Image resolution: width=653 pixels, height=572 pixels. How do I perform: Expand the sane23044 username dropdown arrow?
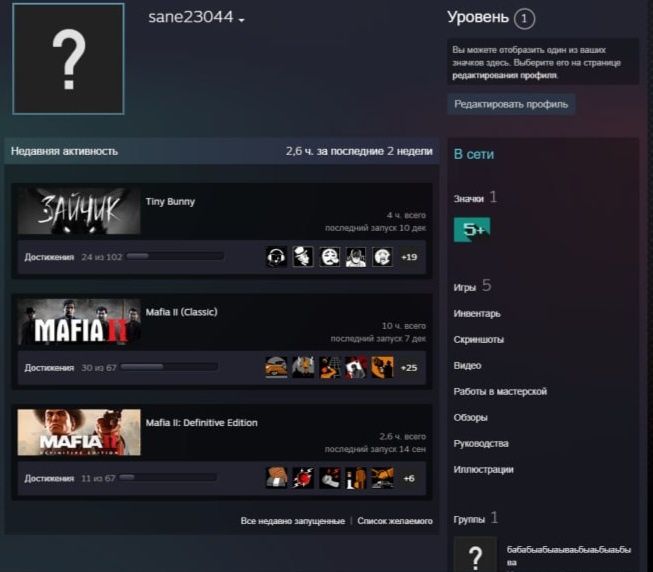click(x=242, y=20)
